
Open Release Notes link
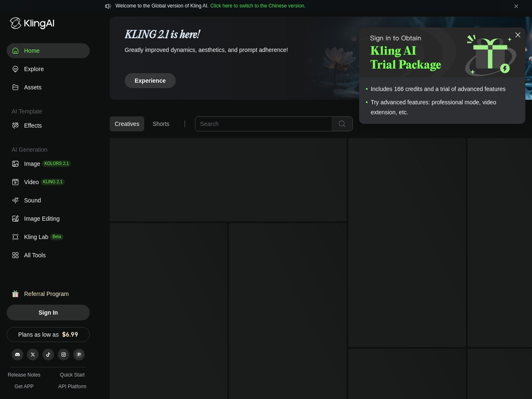(24, 375)
